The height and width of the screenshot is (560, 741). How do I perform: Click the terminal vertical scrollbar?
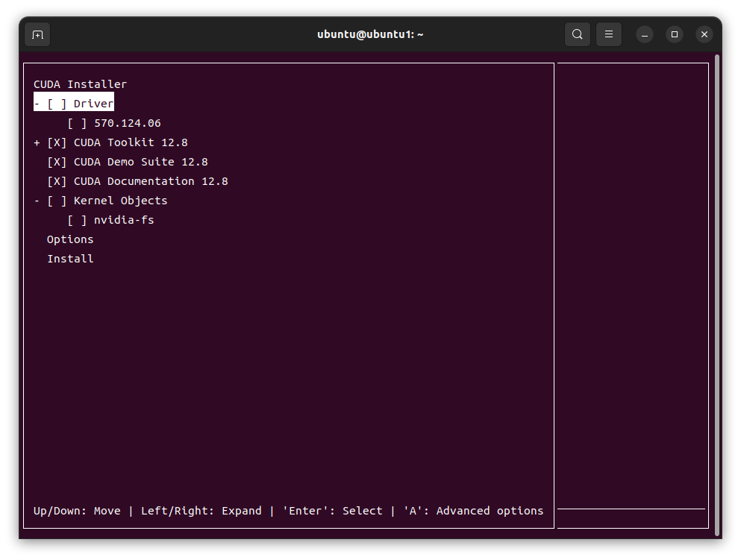point(717,295)
